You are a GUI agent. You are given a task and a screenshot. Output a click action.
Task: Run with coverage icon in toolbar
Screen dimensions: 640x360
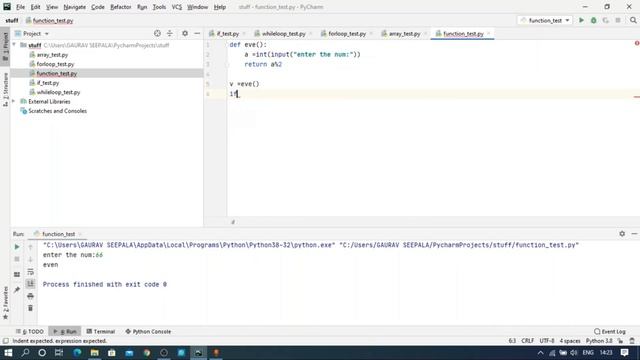[x=606, y=20]
